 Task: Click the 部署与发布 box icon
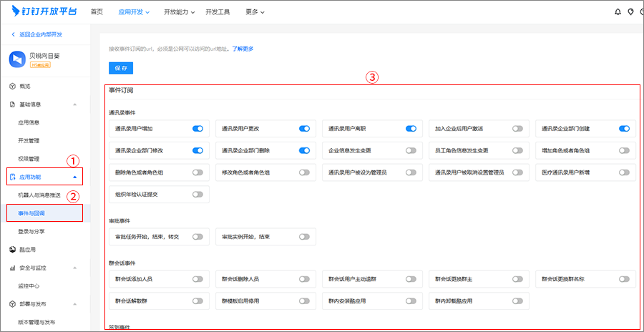pos(12,304)
